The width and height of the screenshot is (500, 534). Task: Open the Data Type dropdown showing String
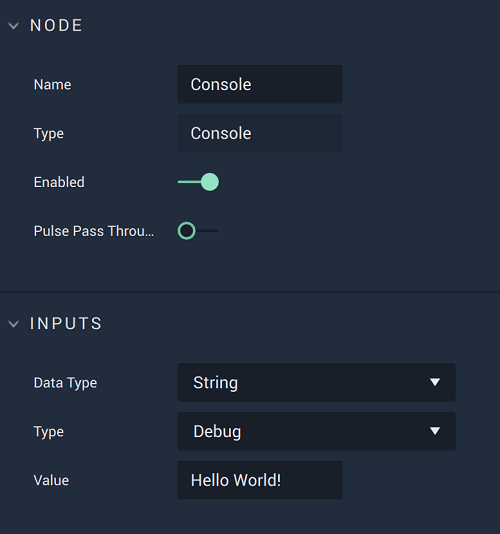click(316, 382)
